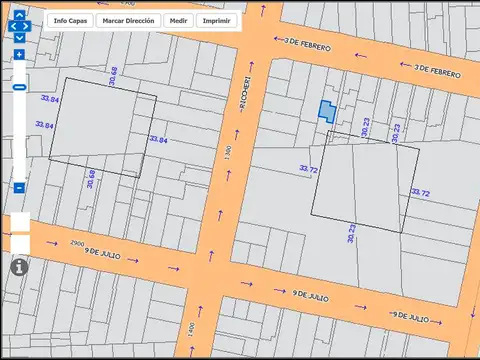
Task: Open the round information icon
Action: tap(19, 267)
